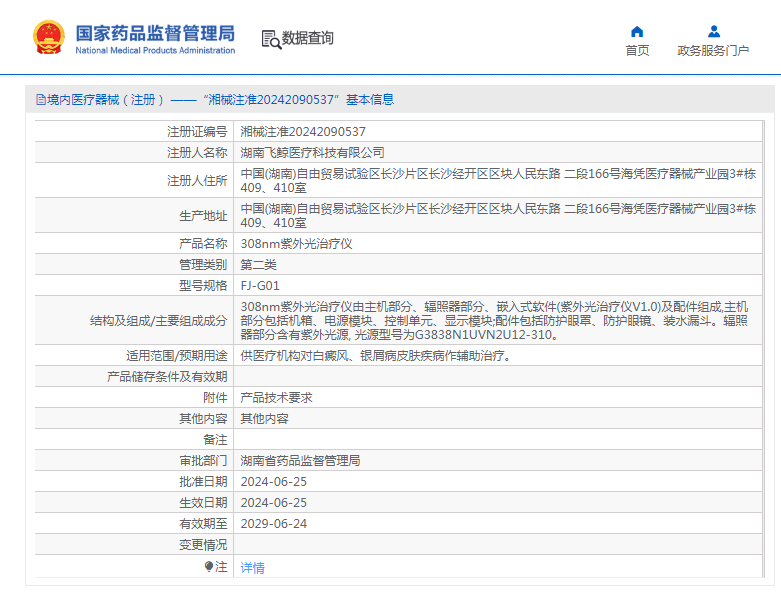
Task: Click the 境内医疗器械（注册）header text
Action: 105,100
